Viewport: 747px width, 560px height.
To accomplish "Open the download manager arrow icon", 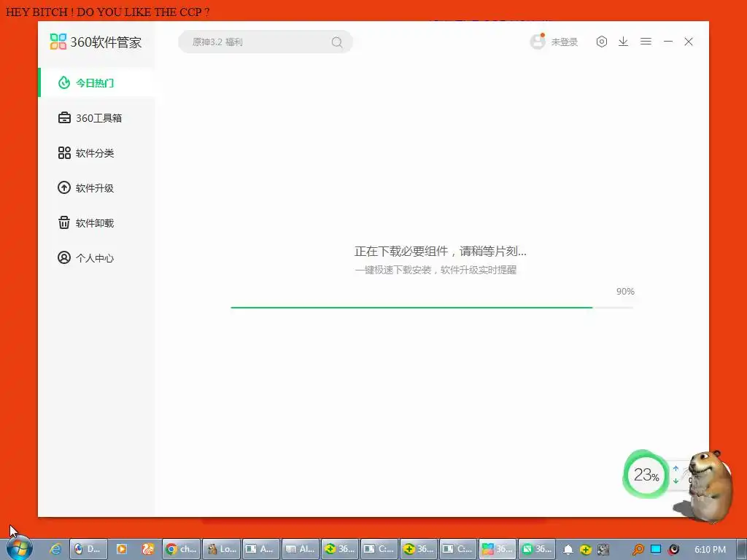I will [623, 42].
